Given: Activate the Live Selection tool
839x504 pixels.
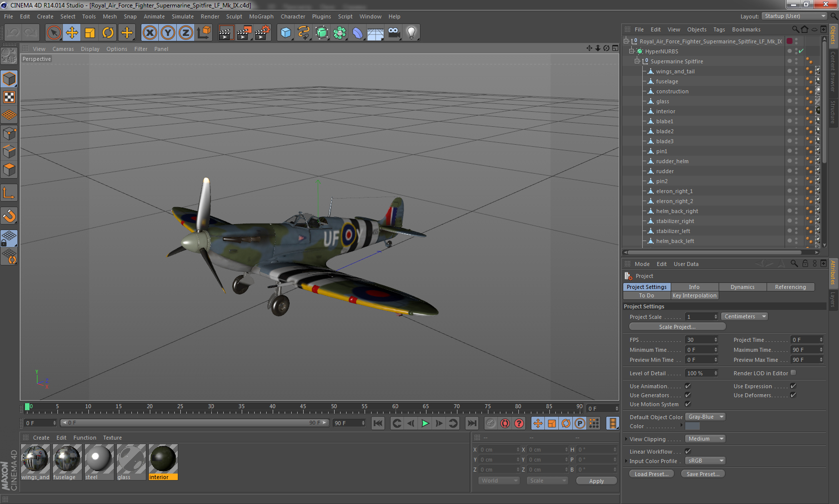Looking at the screenshot, I should click(x=53, y=33).
